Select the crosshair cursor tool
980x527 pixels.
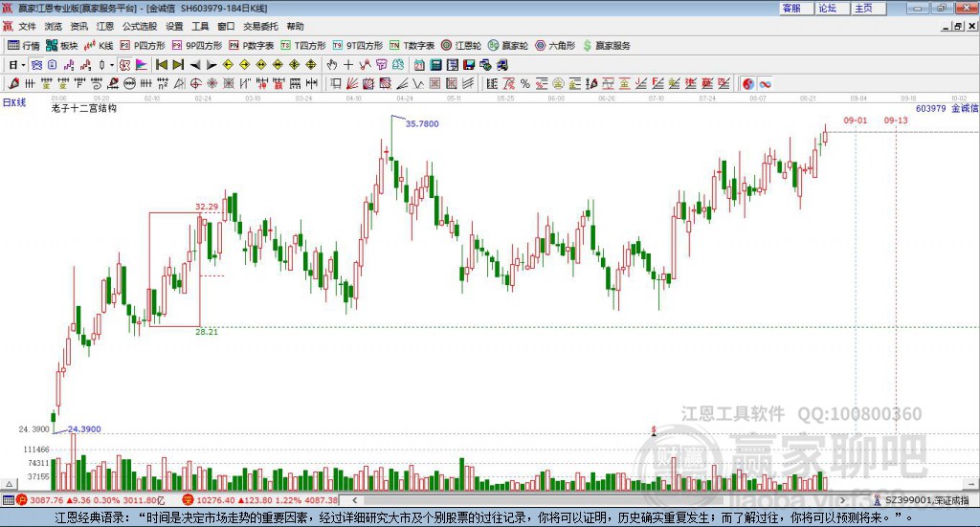point(348,65)
